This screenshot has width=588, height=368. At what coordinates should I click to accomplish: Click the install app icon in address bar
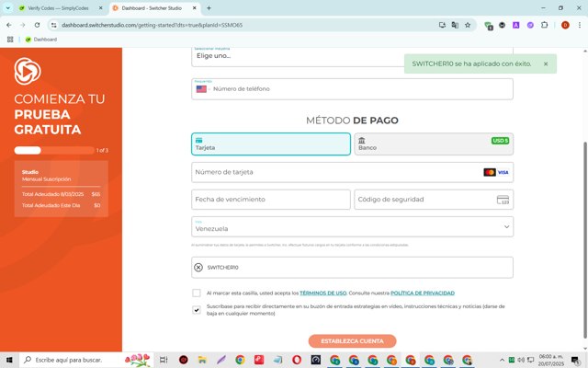click(442, 25)
